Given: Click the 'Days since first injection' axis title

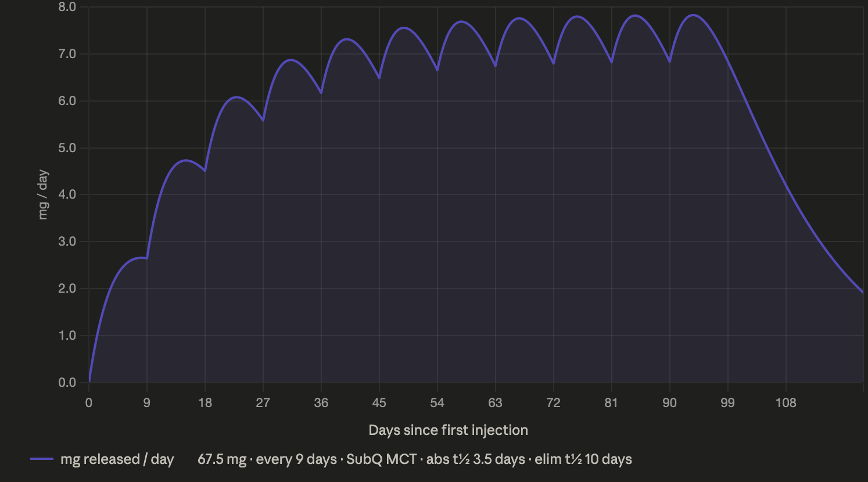Looking at the screenshot, I should 448,430.
